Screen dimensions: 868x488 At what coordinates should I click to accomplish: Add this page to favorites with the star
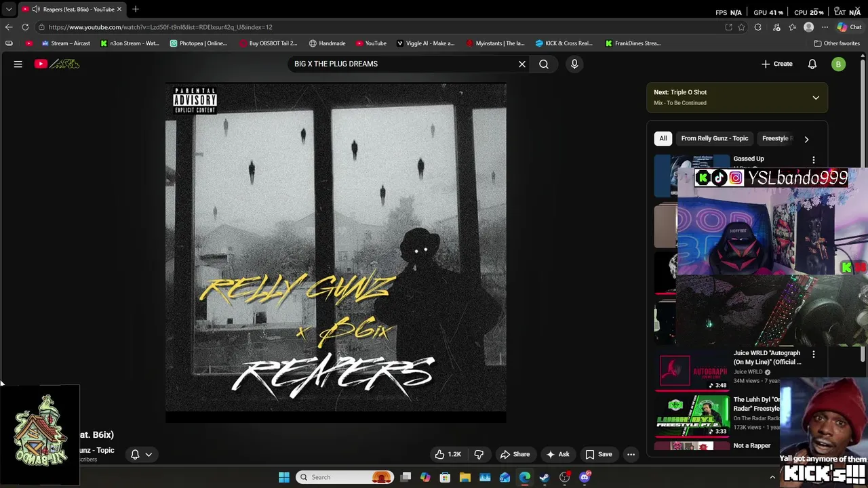pyautogui.click(x=741, y=27)
